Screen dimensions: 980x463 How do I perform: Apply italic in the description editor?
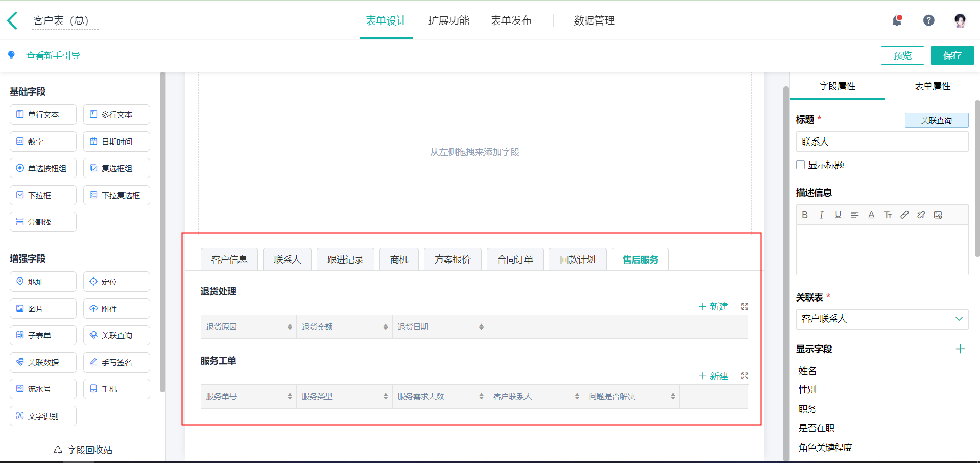click(x=821, y=215)
